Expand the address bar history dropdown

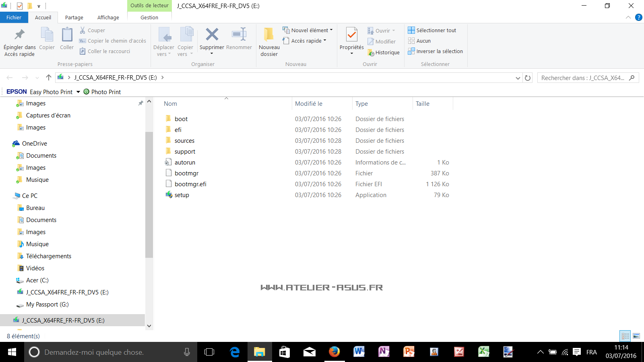[x=518, y=78]
